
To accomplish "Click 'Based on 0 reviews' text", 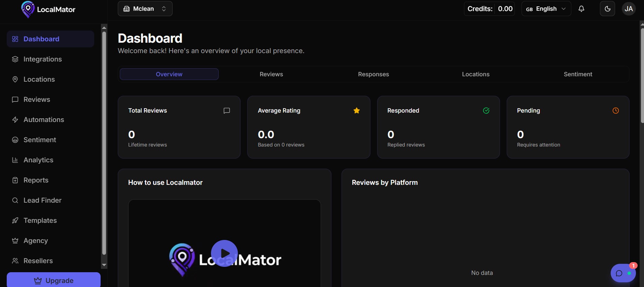I will coord(281,145).
